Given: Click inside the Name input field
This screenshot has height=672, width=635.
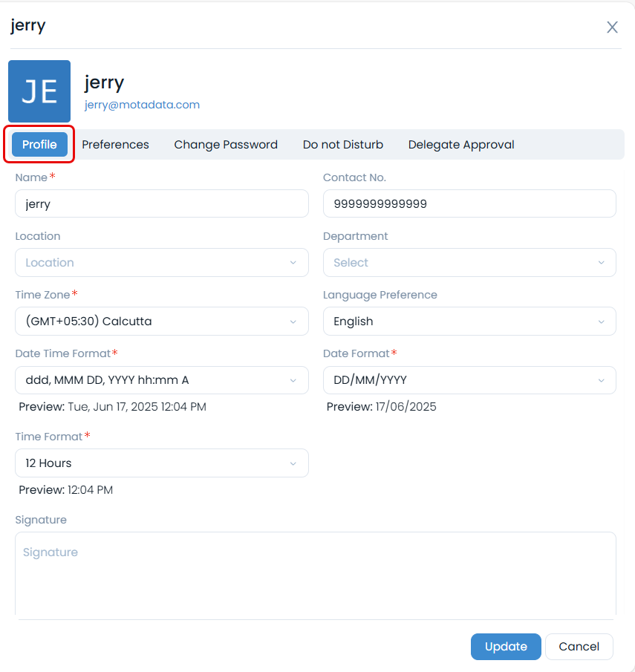Looking at the screenshot, I should 161,203.
